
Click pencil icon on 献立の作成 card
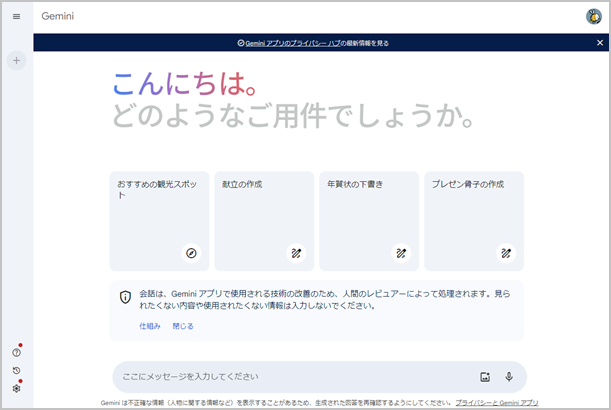pos(296,253)
